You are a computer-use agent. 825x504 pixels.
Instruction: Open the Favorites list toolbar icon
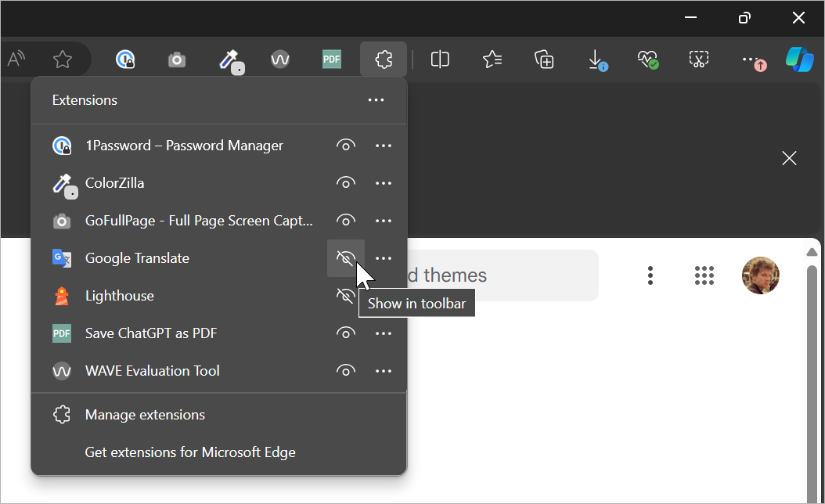492,59
